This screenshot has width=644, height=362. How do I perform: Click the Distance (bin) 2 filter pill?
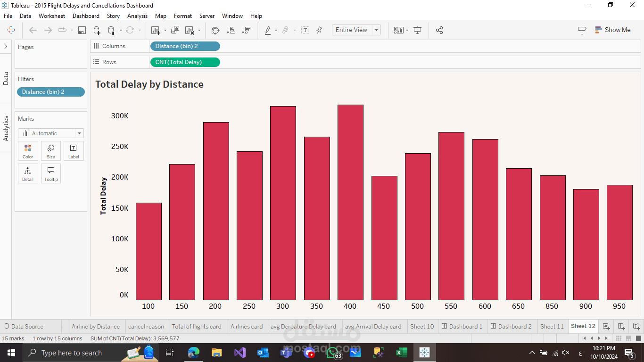coord(51,92)
